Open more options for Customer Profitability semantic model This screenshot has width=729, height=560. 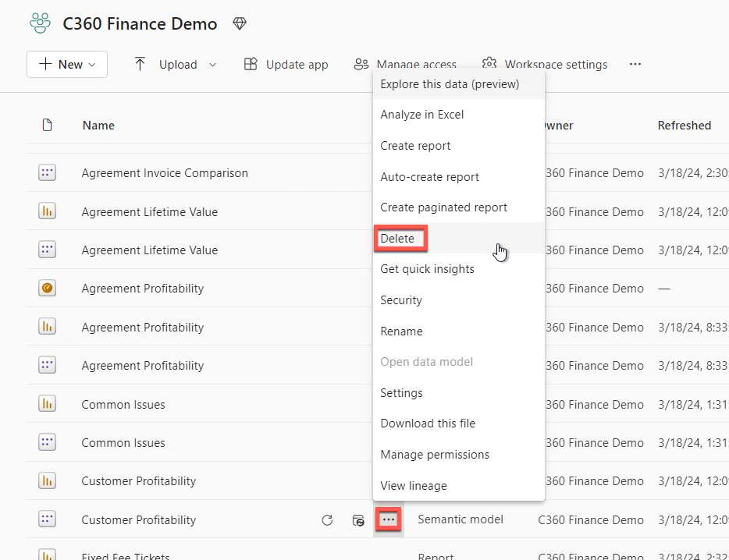(x=388, y=519)
